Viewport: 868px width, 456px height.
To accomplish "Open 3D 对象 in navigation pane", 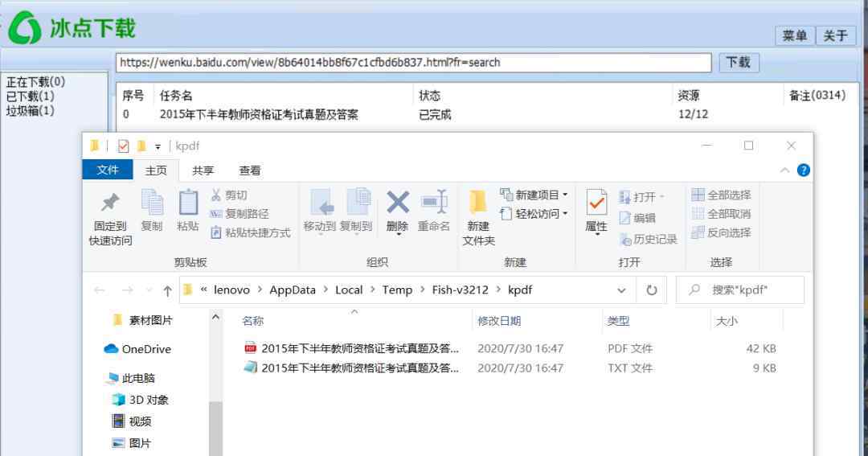I will click(x=141, y=400).
